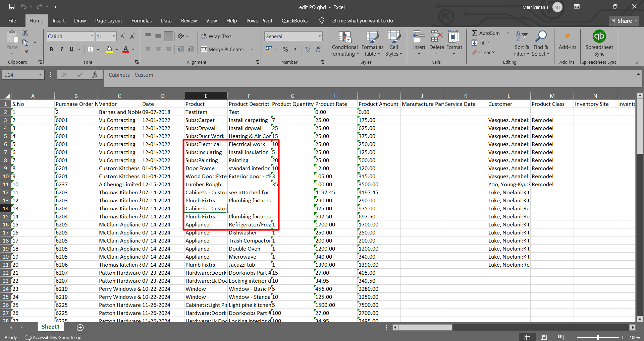Toggle Underline formatting
This screenshot has width=644, height=341.
[x=71, y=50]
